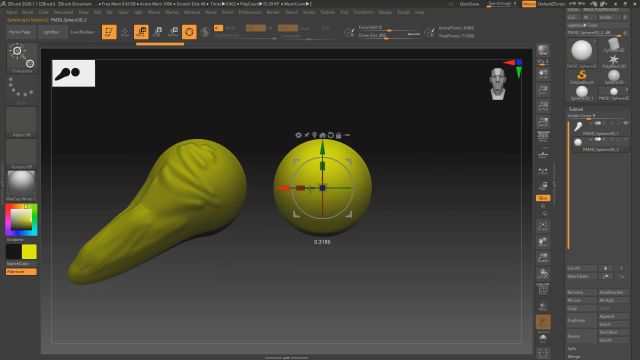Click the gizmo reset orientation icon
The height and width of the screenshot is (360, 640).
click(331, 135)
